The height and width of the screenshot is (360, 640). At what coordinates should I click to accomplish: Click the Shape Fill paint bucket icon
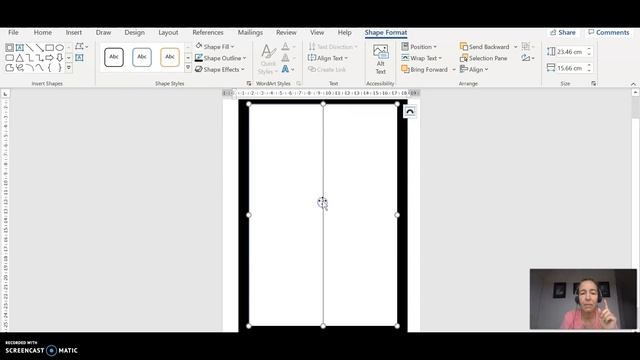(199, 46)
